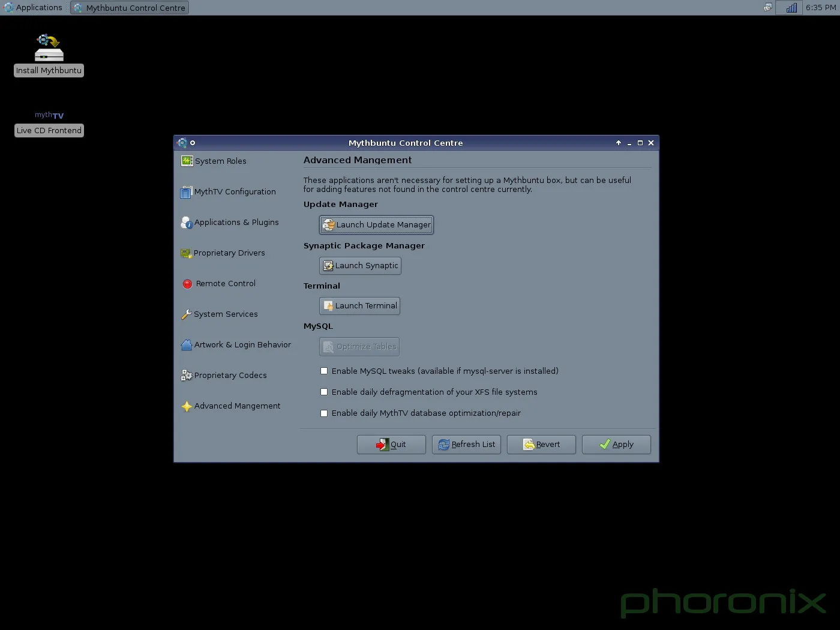Launch Synaptic package manager
840x630 pixels.
tap(360, 266)
